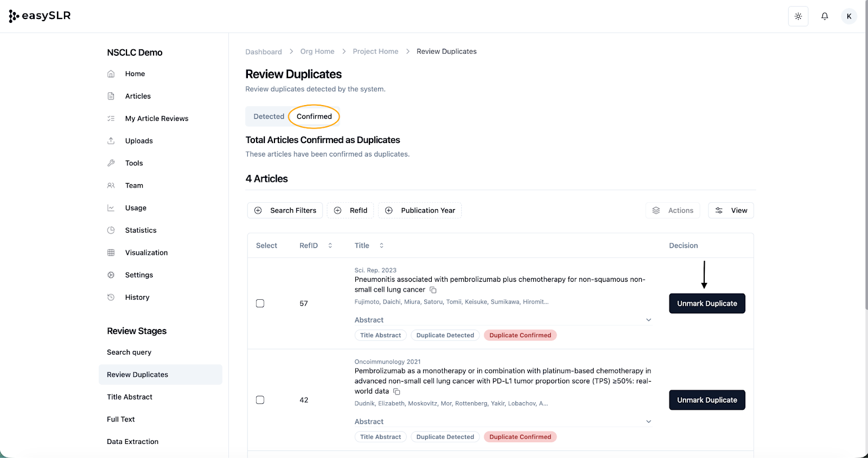Switch to the Detected tab
Image resolution: width=868 pixels, height=458 pixels.
(269, 117)
